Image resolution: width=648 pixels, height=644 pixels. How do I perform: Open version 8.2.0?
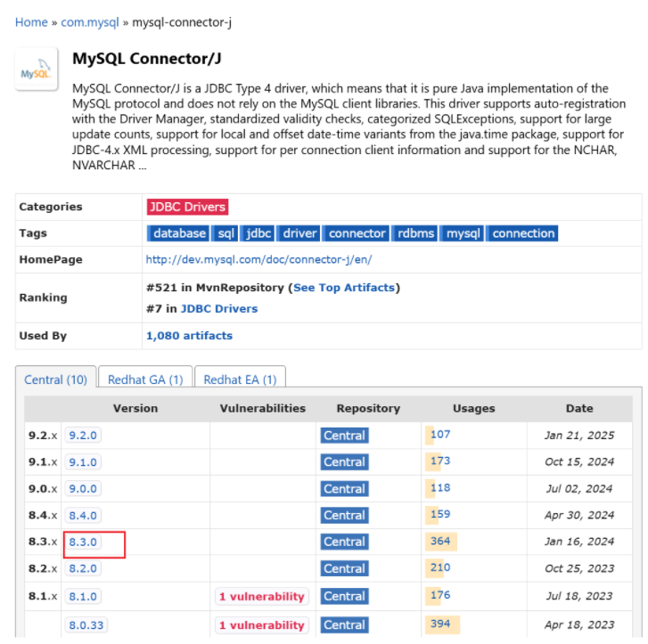point(83,568)
